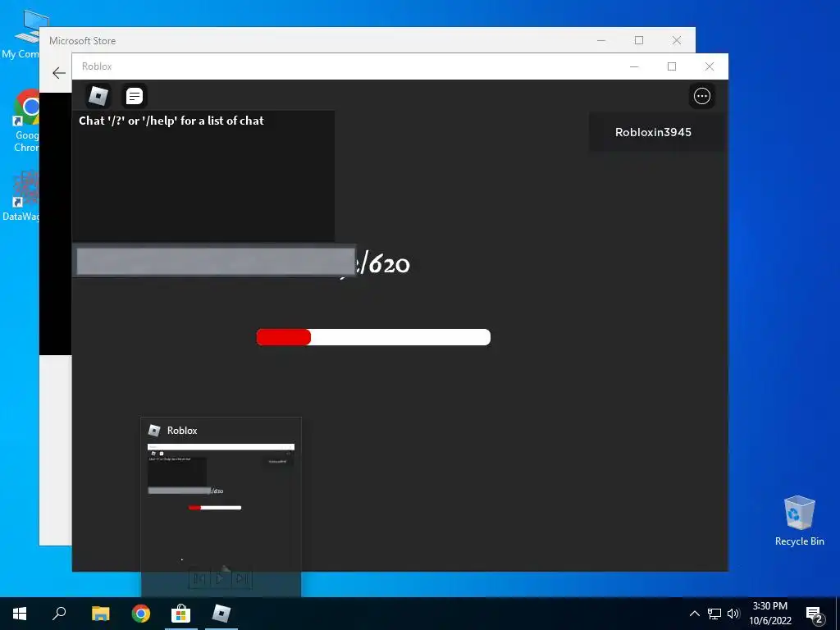Select the Google Chrome desktop shortcut
Image resolution: width=840 pixels, height=630 pixels.
[x=25, y=121]
